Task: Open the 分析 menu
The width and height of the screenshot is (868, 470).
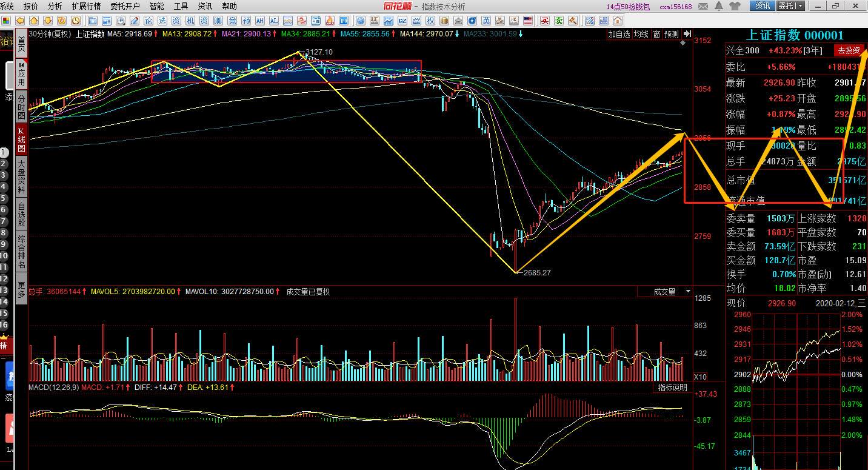Action: coord(55,6)
